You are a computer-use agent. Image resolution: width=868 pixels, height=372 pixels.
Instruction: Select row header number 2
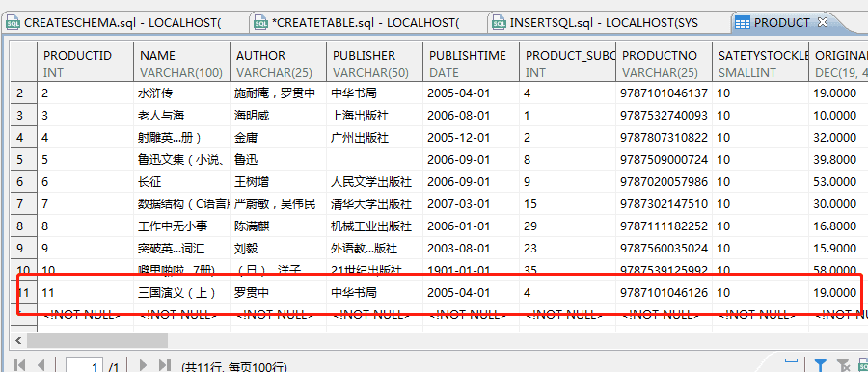pos(24,93)
